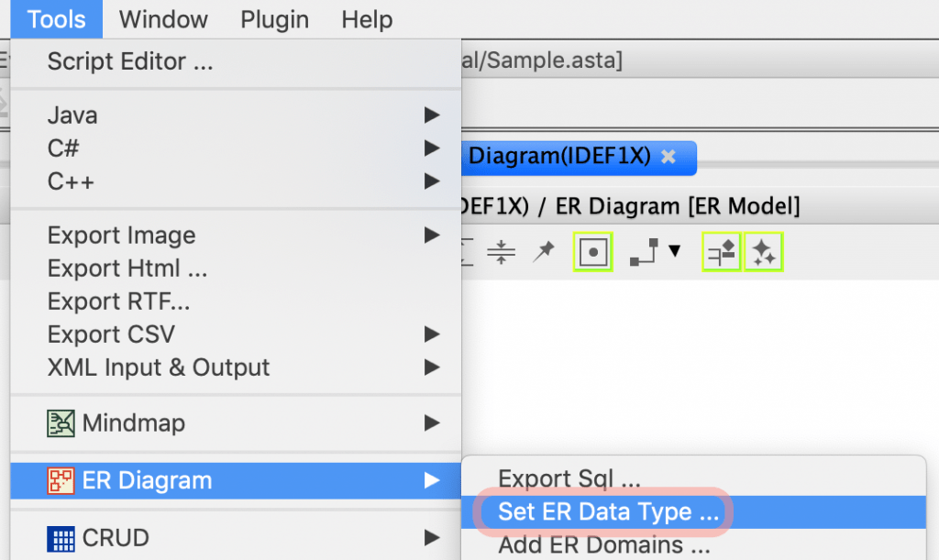The image size is (939, 560).
Task: Click the blue CRUD grid icon
Action: 61,539
